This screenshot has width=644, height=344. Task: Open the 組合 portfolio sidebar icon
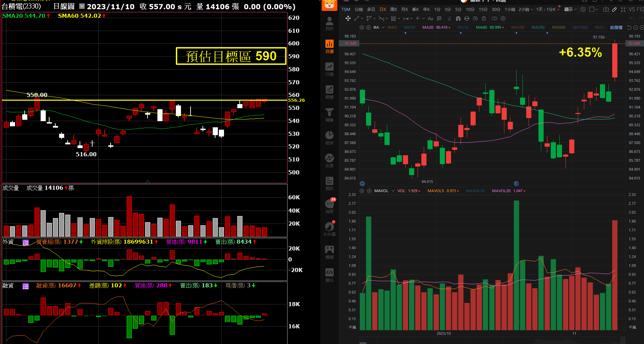[330, 138]
